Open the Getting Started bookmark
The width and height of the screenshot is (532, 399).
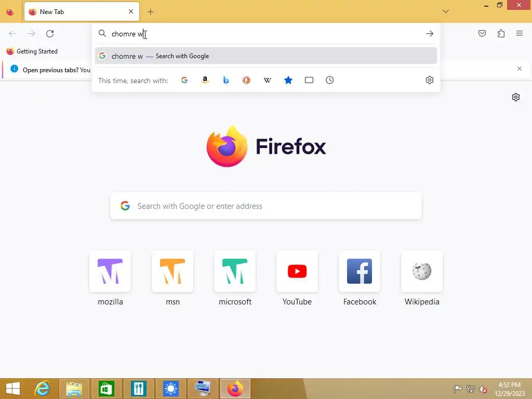[32, 51]
